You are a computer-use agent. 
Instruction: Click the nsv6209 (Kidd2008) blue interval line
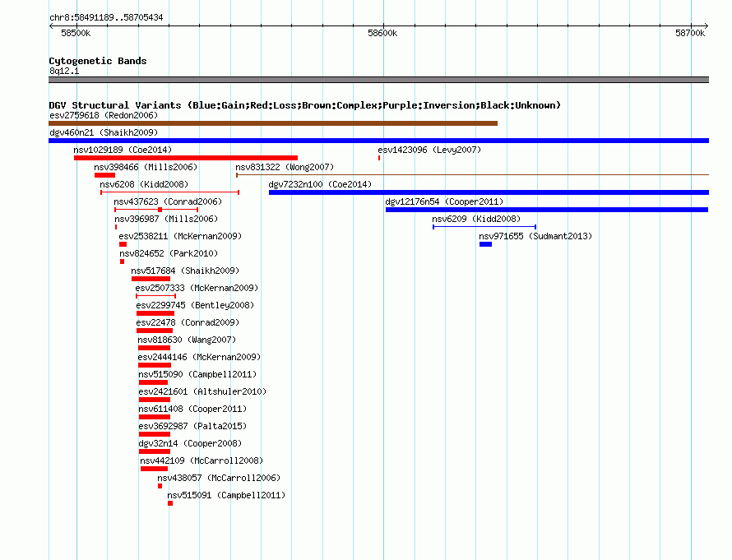[x=484, y=227]
